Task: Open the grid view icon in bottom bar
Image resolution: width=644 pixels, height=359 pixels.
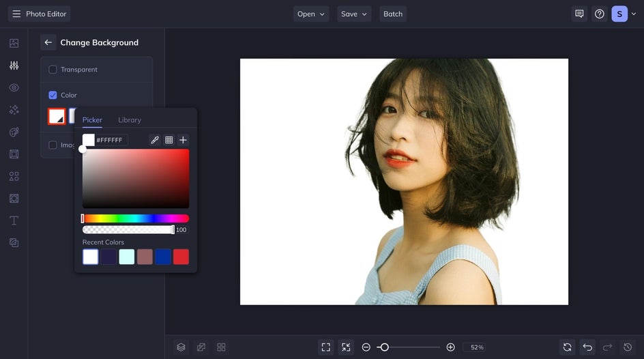Action: [x=221, y=347]
